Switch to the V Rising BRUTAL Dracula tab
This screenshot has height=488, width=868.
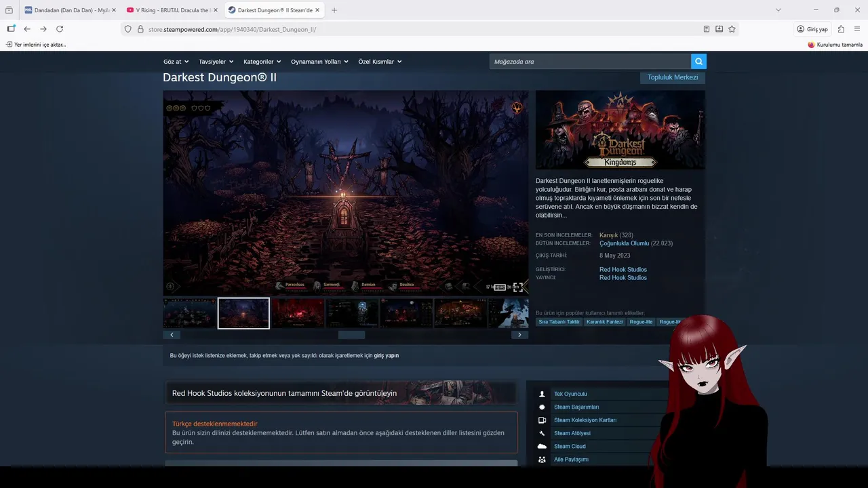pos(172,10)
